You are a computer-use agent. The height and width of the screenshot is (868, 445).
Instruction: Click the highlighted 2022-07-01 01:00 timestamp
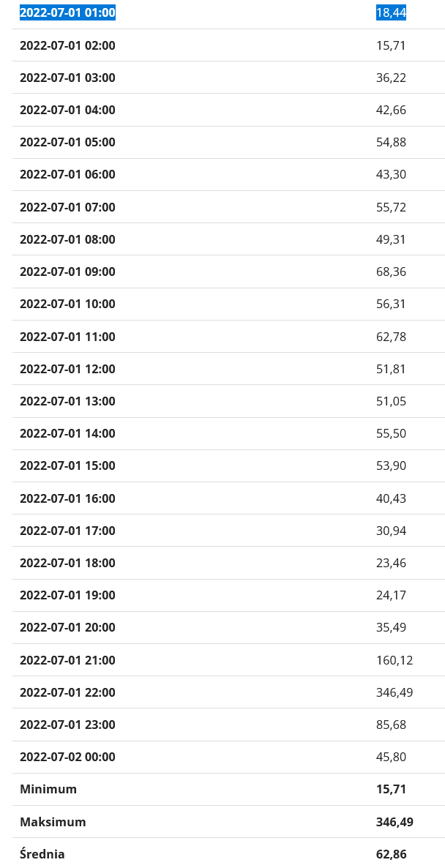(x=67, y=13)
